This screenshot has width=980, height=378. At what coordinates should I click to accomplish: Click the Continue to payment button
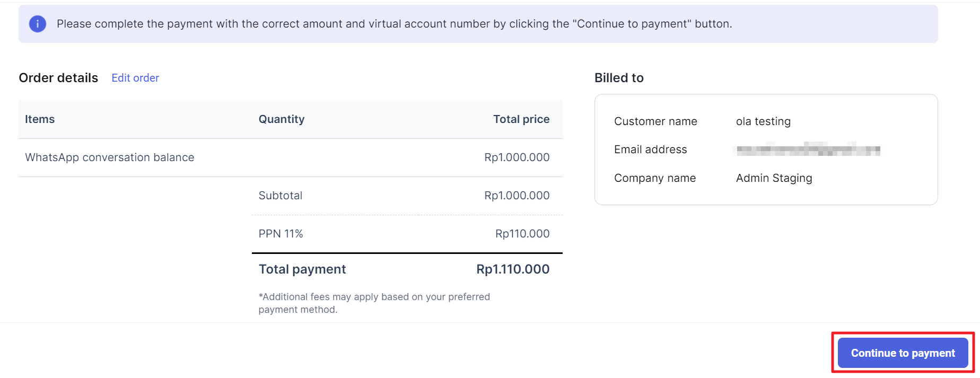pos(903,353)
